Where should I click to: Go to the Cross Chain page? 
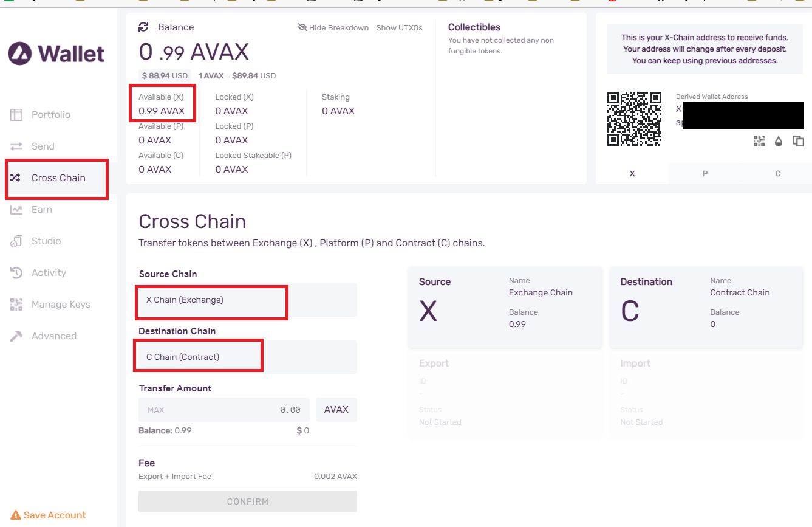click(x=58, y=177)
